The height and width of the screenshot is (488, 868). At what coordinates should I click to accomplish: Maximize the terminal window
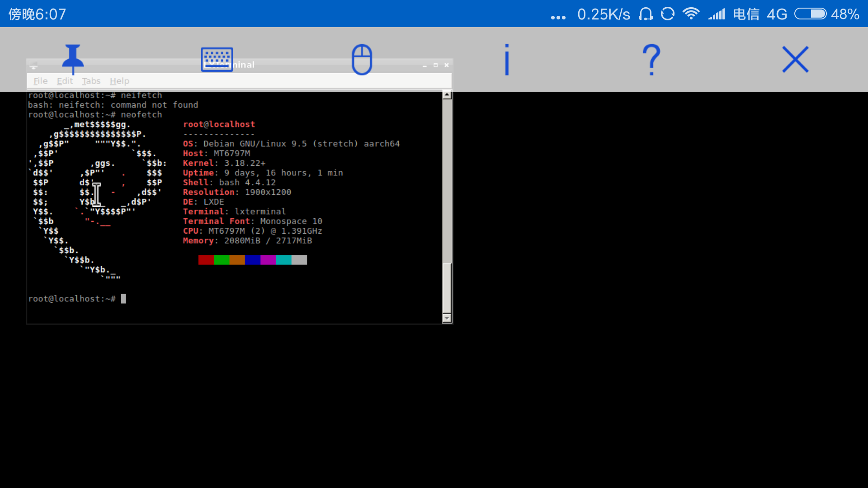[x=435, y=65]
